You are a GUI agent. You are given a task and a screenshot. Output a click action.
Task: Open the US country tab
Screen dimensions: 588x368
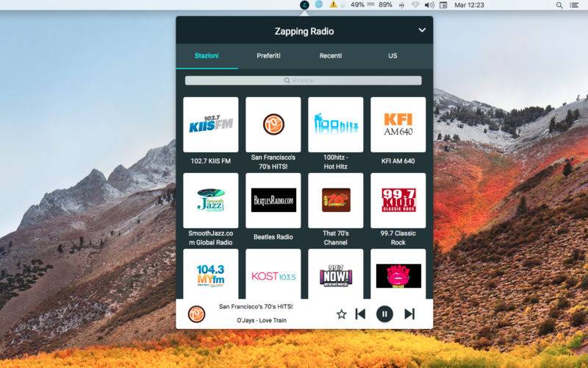tap(392, 56)
